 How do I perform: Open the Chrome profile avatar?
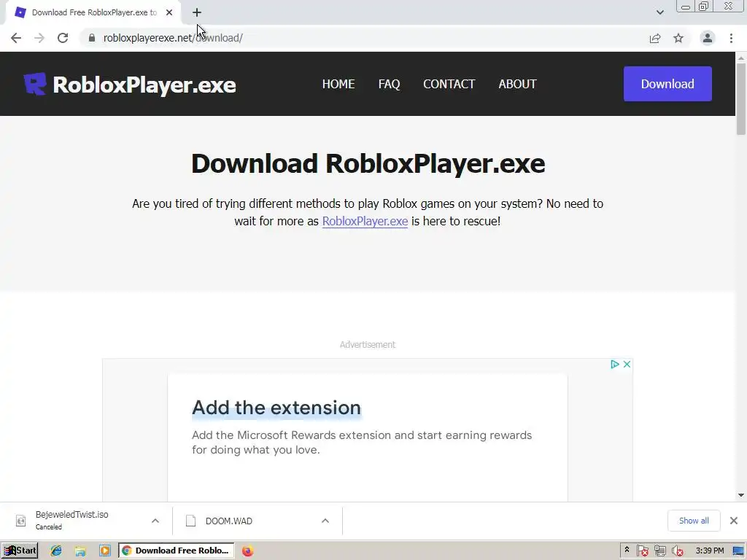[708, 38]
